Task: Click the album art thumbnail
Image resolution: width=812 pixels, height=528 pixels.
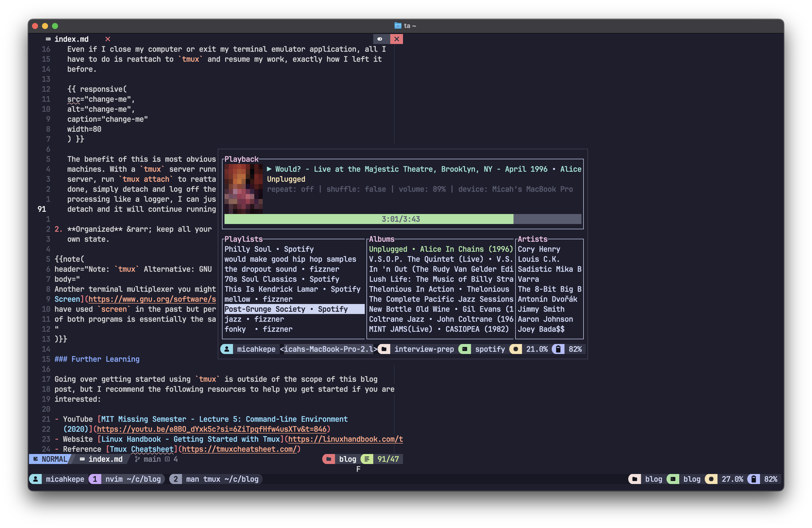Action: [x=243, y=189]
